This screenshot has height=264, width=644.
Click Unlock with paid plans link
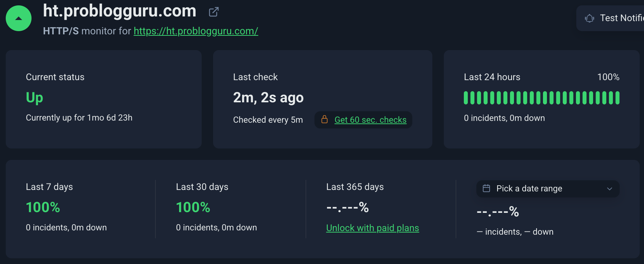coord(372,228)
